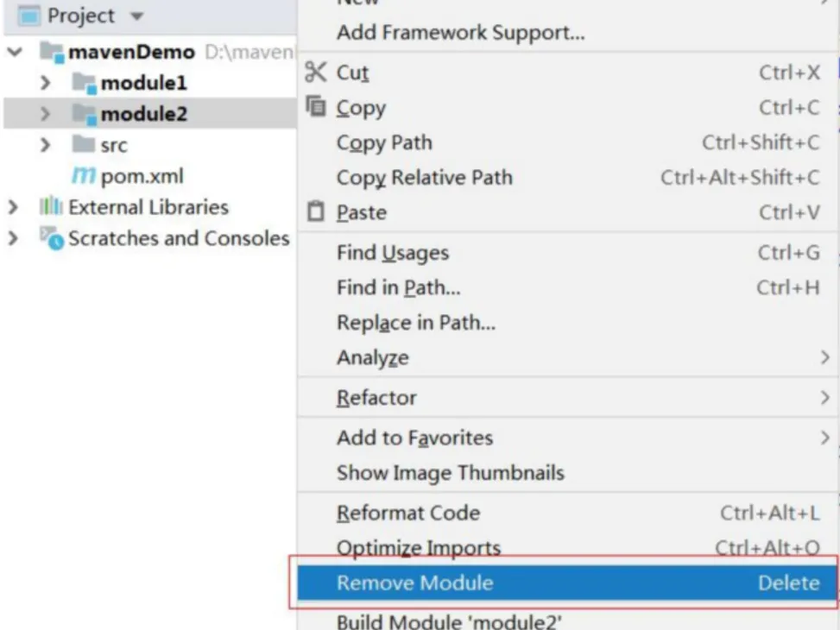Click the Maven pom.xml file icon
The height and width of the screenshot is (630, 840).
point(84,175)
